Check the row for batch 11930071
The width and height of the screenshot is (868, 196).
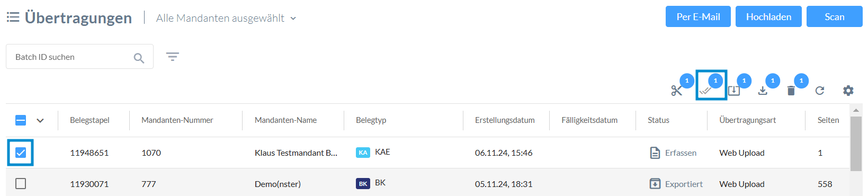[x=21, y=184]
